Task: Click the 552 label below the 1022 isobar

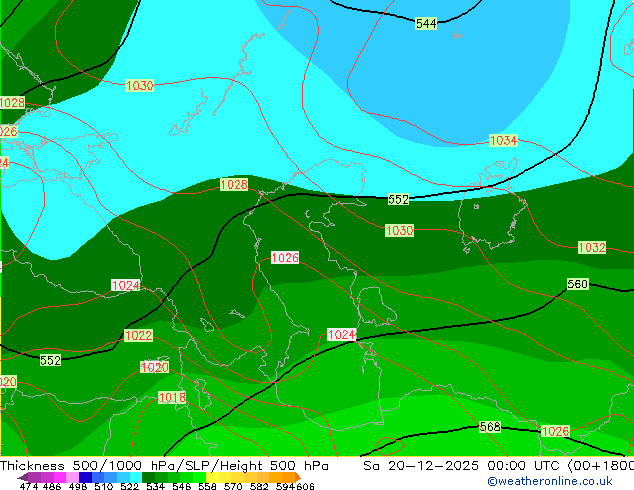Action: pos(51,360)
